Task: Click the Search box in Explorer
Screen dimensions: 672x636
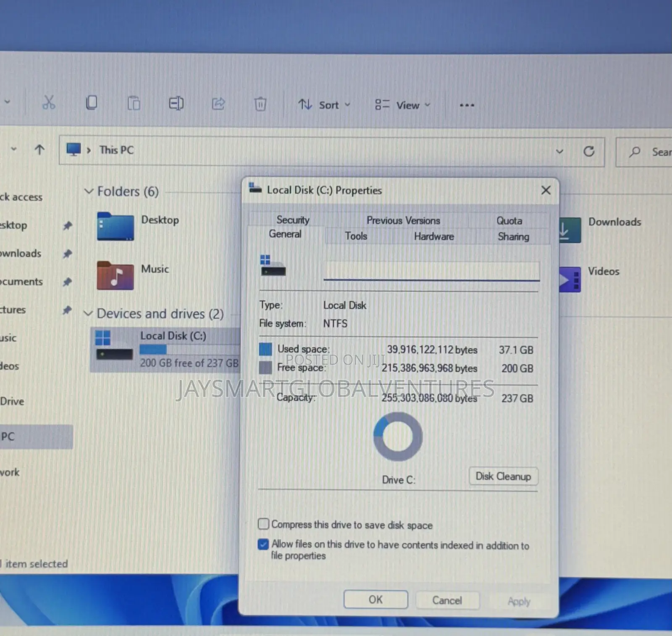Action: pyautogui.click(x=645, y=152)
